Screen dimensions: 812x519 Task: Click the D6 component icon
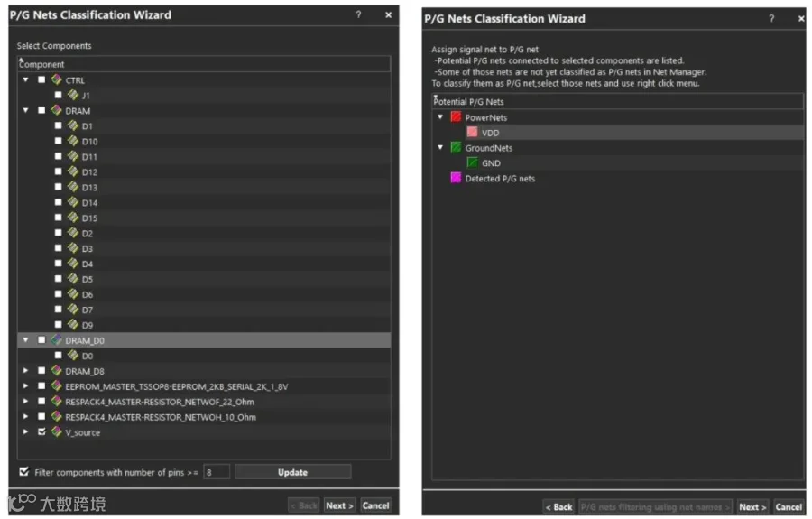click(73, 293)
